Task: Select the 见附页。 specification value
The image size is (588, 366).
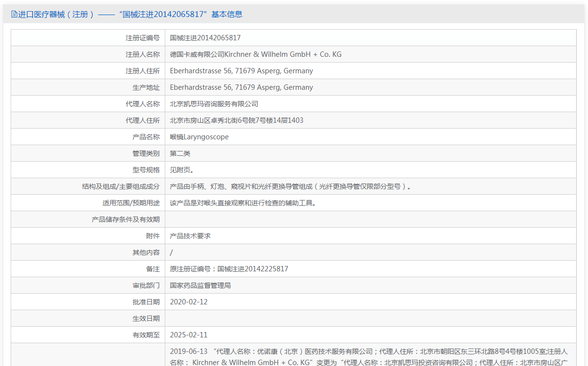Action: pyautogui.click(x=182, y=170)
